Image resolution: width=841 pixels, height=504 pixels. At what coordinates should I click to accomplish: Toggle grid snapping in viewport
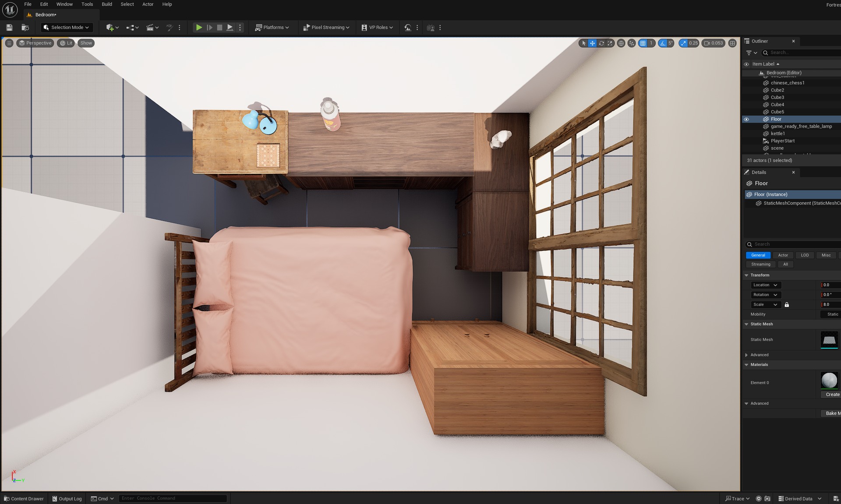point(643,43)
